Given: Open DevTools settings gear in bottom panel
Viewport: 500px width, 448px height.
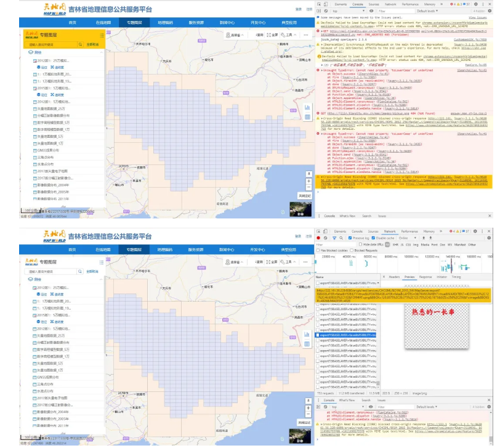Looking at the screenshot, I should 474,231.
